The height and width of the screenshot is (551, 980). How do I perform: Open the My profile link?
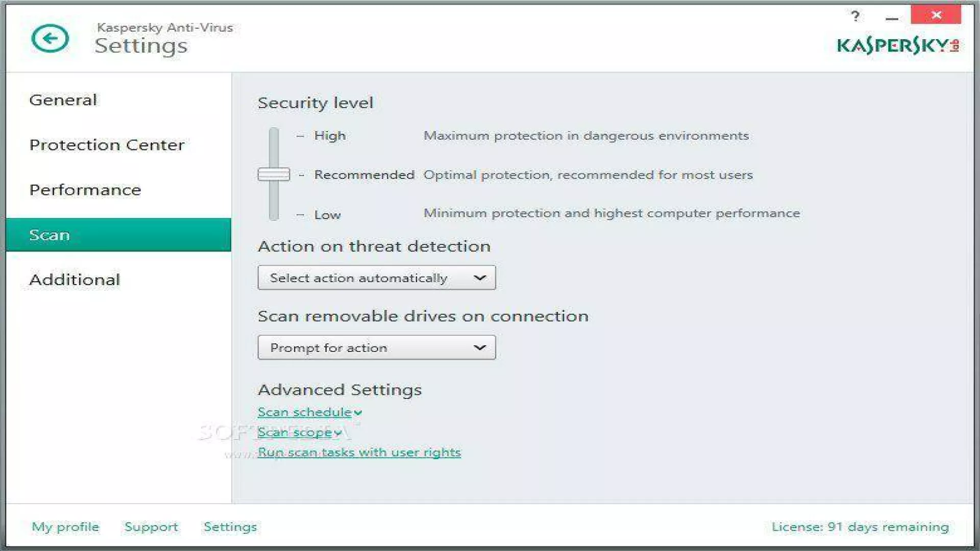tap(65, 527)
